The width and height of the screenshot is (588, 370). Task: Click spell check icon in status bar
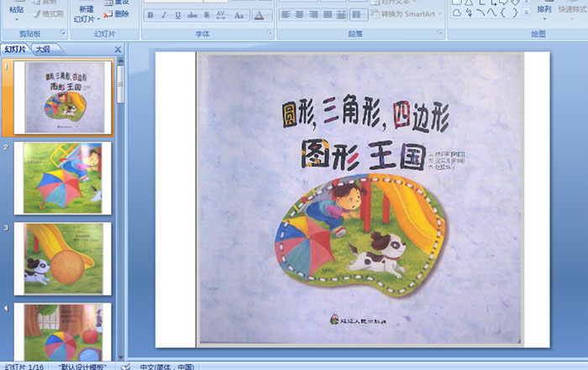[x=126, y=367]
